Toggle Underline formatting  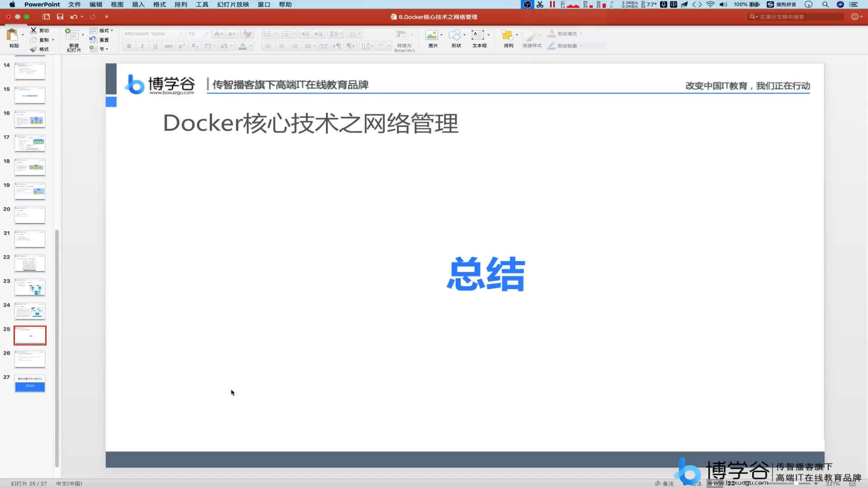click(155, 46)
